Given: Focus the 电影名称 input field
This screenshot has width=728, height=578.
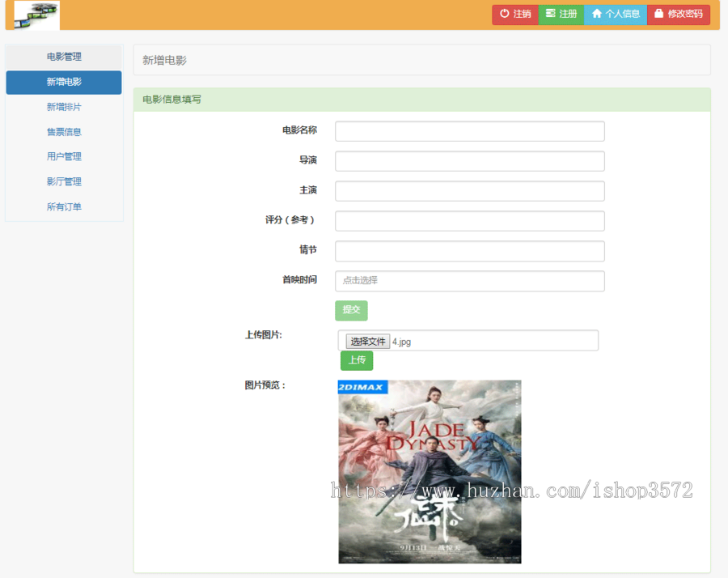Looking at the screenshot, I should tap(470, 131).
